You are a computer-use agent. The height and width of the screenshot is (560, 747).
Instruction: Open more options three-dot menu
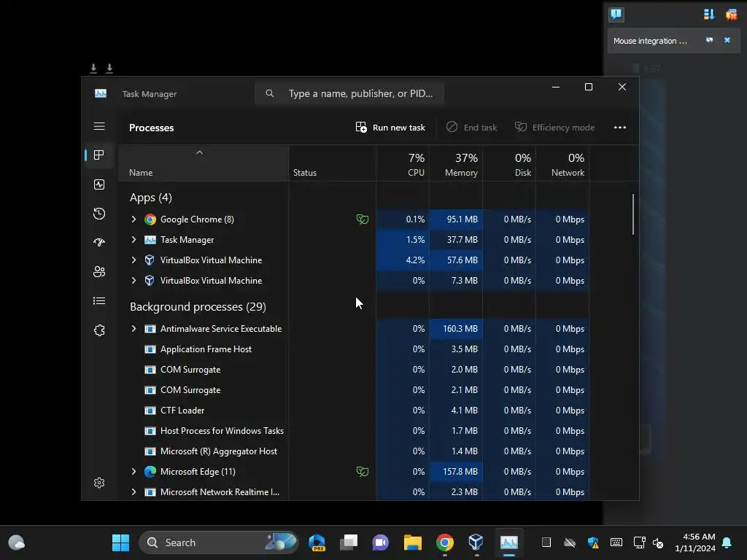coord(620,127)
